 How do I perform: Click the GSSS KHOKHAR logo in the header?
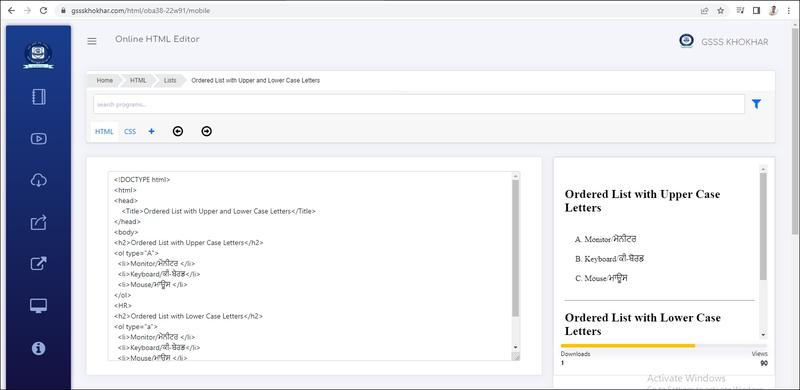[686, 41]
